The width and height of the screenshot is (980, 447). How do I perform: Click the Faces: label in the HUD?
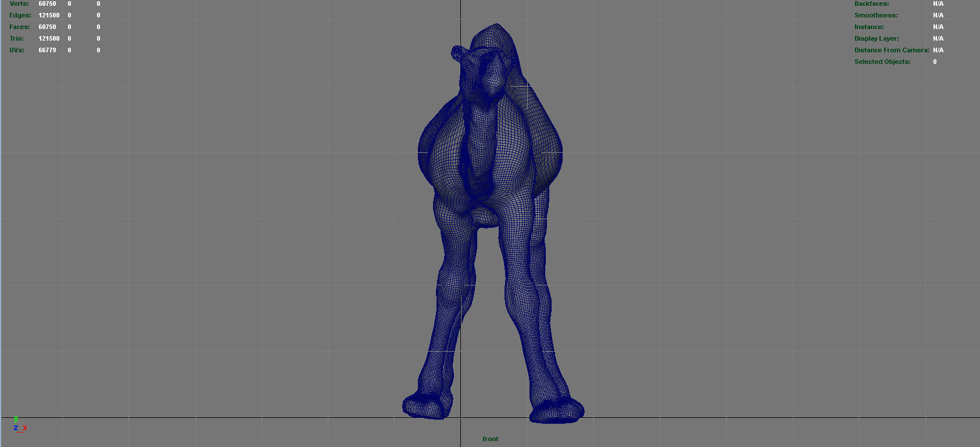pos(20,27)
